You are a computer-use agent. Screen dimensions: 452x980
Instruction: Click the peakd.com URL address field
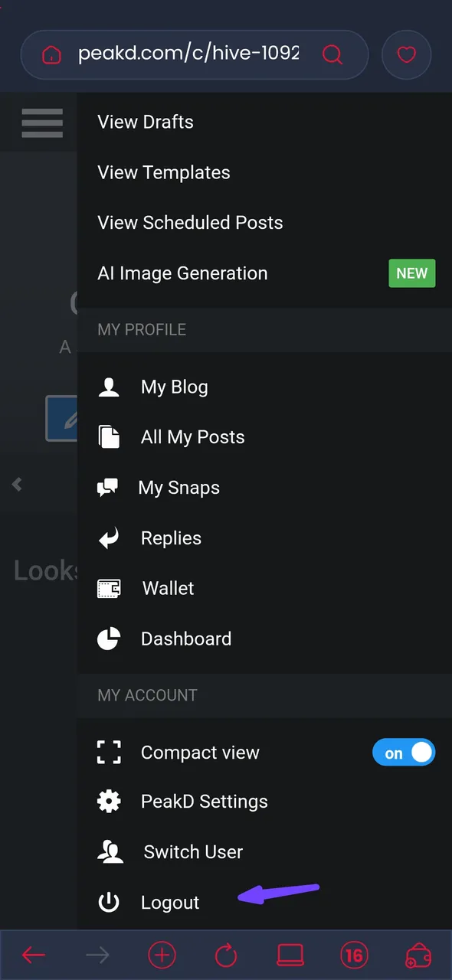click(188, 54)
